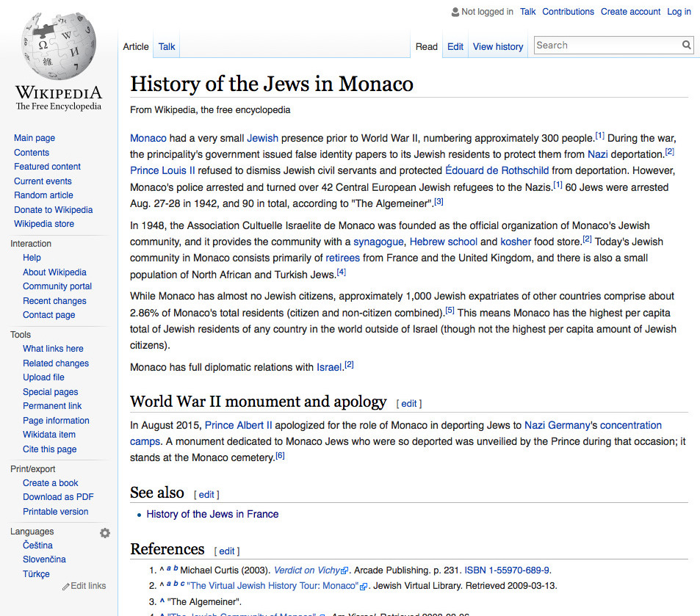Open language settings via the gear icon

[x=104, y=532]
